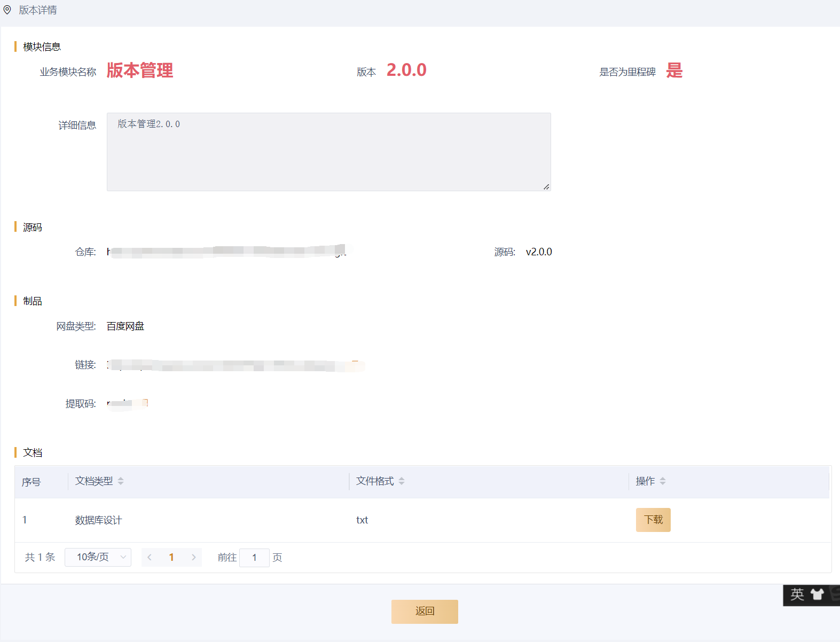
Task: Download the 数据库设计 document
Action: pyautogui.click(x=653, y=520)
